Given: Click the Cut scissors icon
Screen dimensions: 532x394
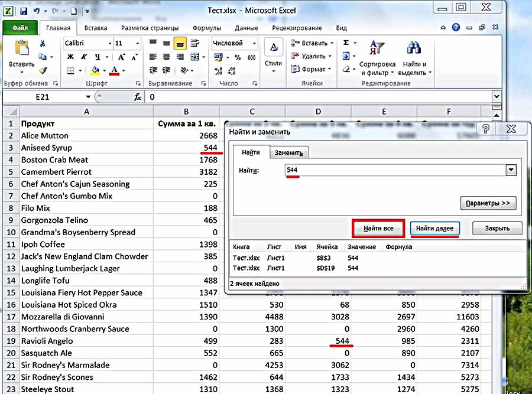Looking at the screenshot, I should point(43,44).
